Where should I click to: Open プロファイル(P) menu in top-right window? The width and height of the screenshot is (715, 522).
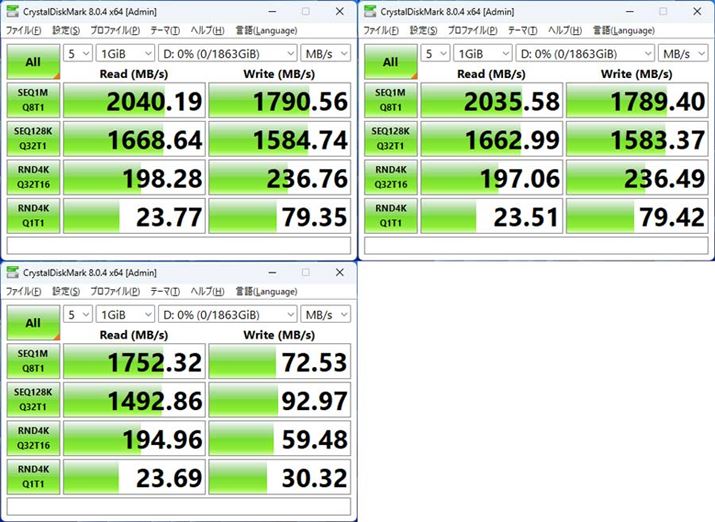click(472, 31)
